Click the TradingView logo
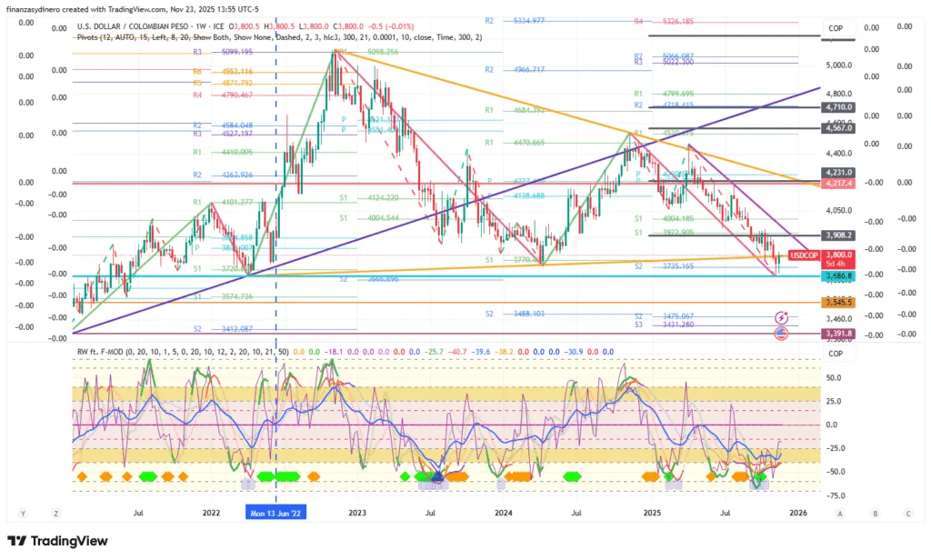 [x=58, y=542]
